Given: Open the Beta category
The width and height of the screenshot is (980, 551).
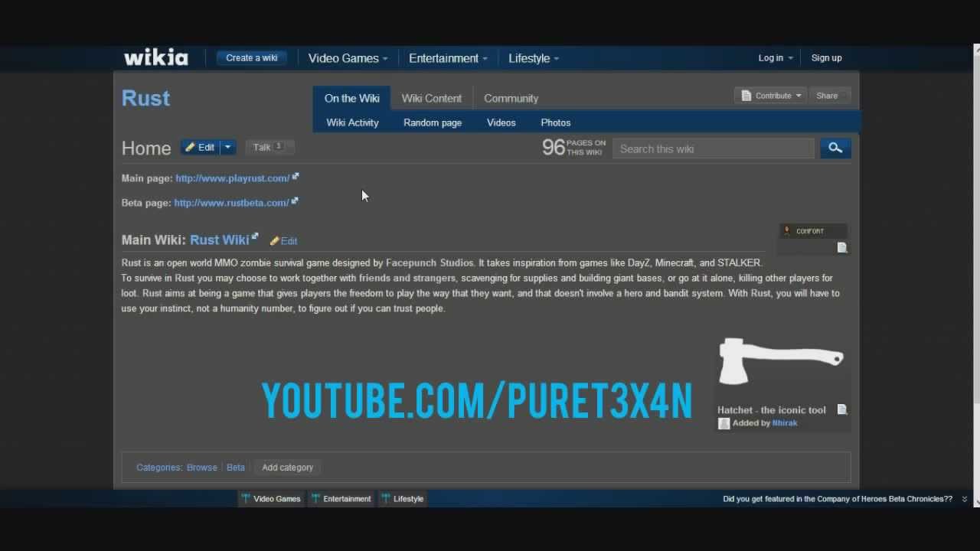Looking at the screenshot, I should click(x=236, y=468).
